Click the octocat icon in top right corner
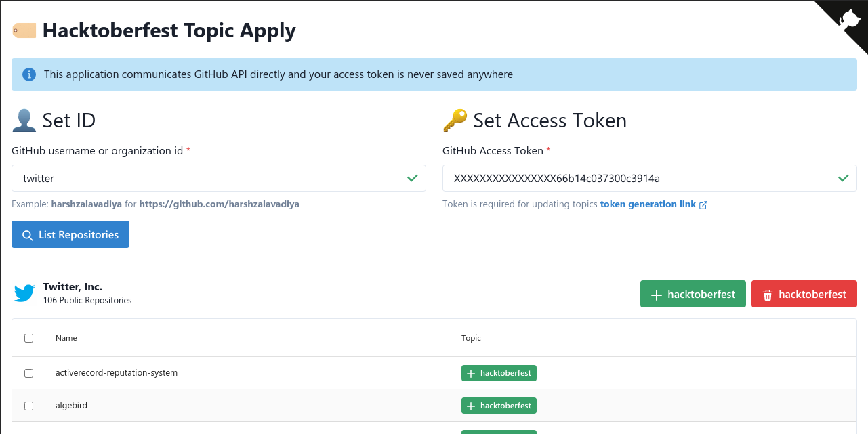868x434 pixels. tap(849, 19)
